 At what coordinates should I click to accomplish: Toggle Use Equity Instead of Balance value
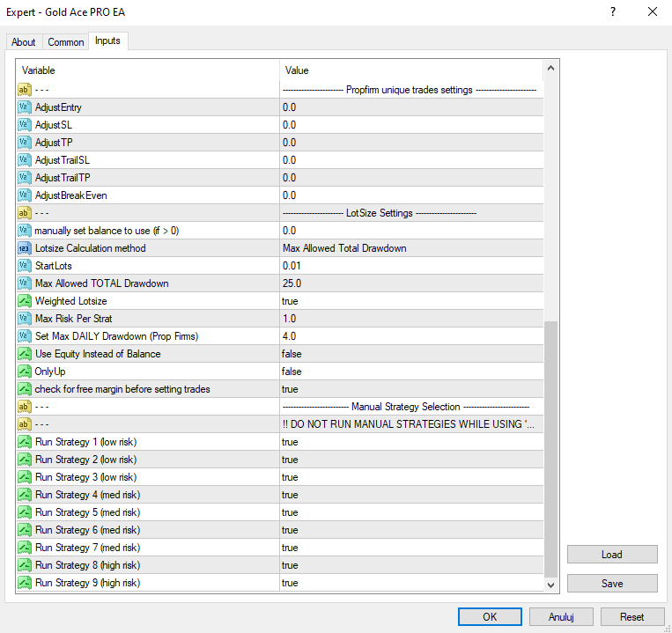coord(411,354)
